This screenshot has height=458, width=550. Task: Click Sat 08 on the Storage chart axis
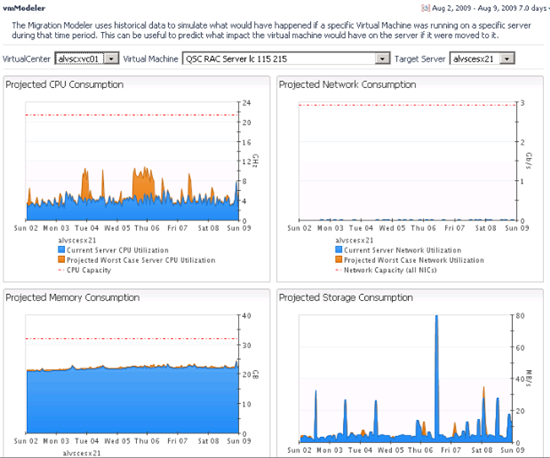point(482,450)
